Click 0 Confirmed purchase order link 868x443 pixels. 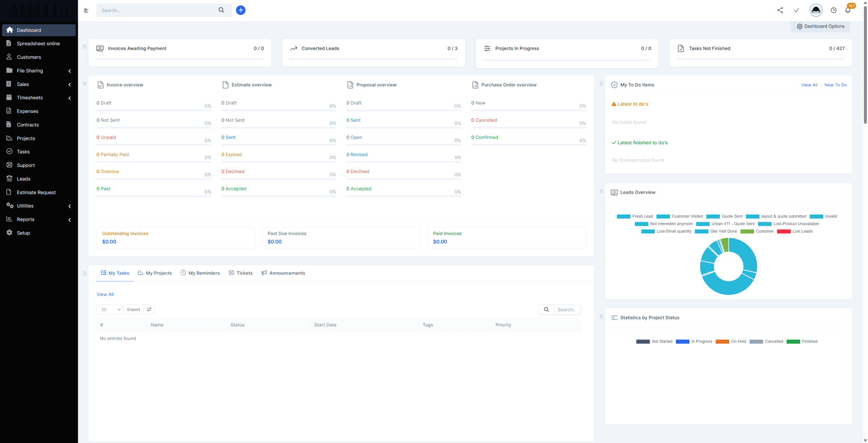(485, 137)
